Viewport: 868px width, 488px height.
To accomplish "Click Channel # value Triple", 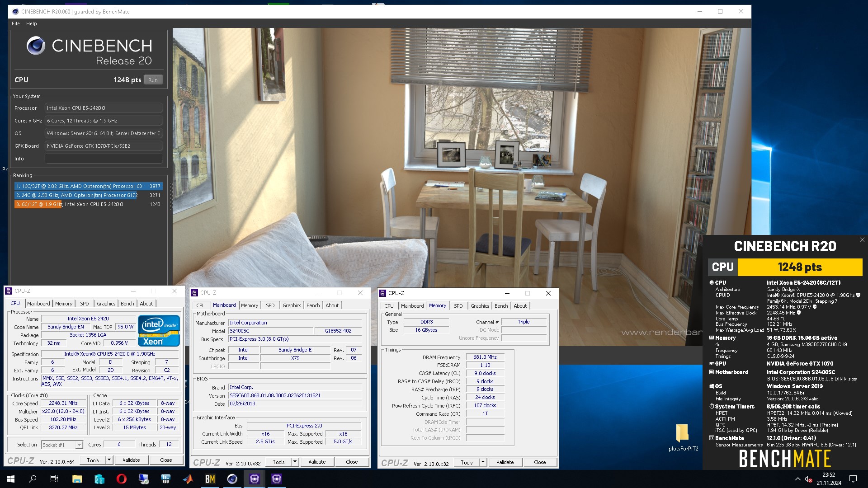I will click(x=524, y=322).
